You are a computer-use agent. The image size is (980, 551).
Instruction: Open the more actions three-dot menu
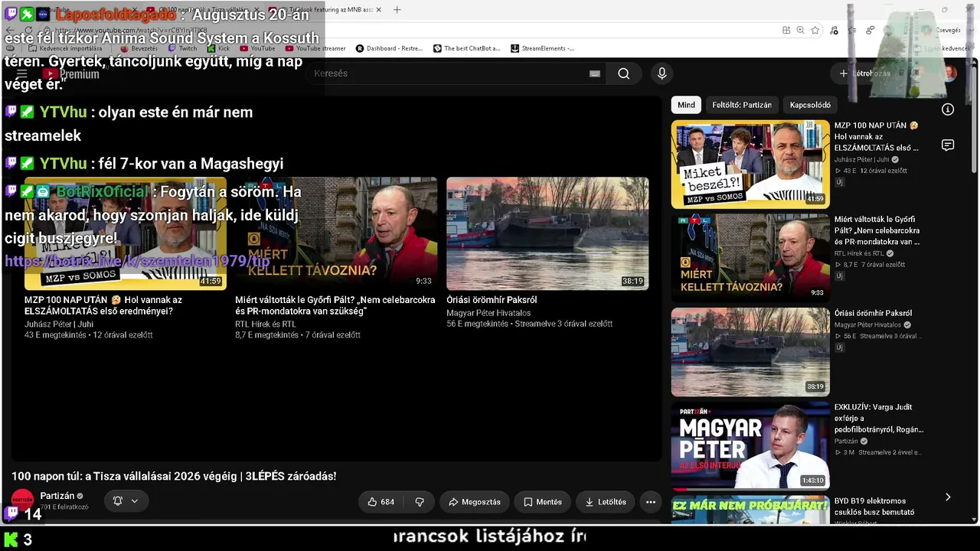click(x=651, y=502)
